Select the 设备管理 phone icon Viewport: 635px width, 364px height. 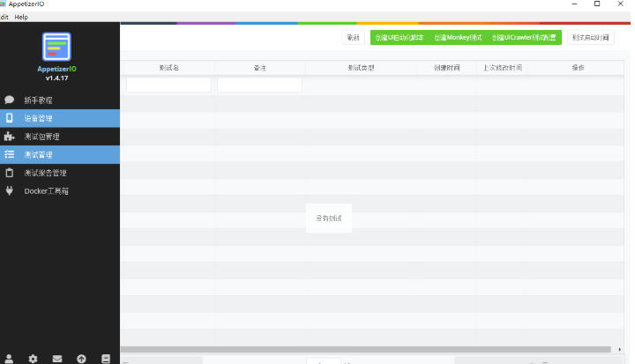click(10, 118)
